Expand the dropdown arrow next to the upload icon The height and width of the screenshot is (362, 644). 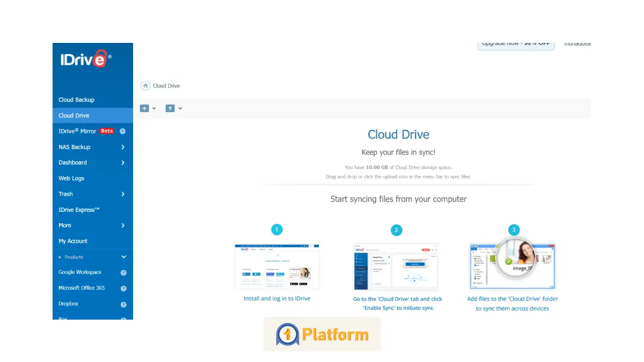tap(180, 108)
